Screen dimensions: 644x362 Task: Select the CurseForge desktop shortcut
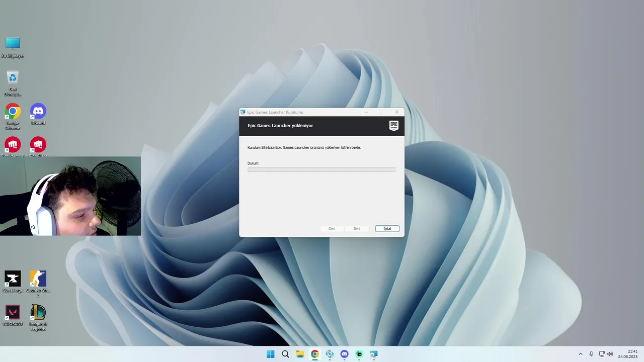click(x=13, y=282)
